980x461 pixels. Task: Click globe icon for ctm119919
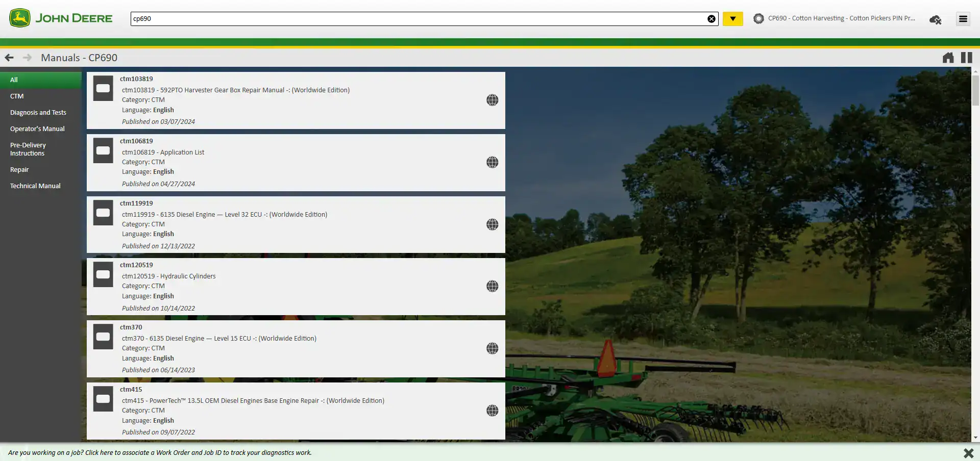(492, 224)
